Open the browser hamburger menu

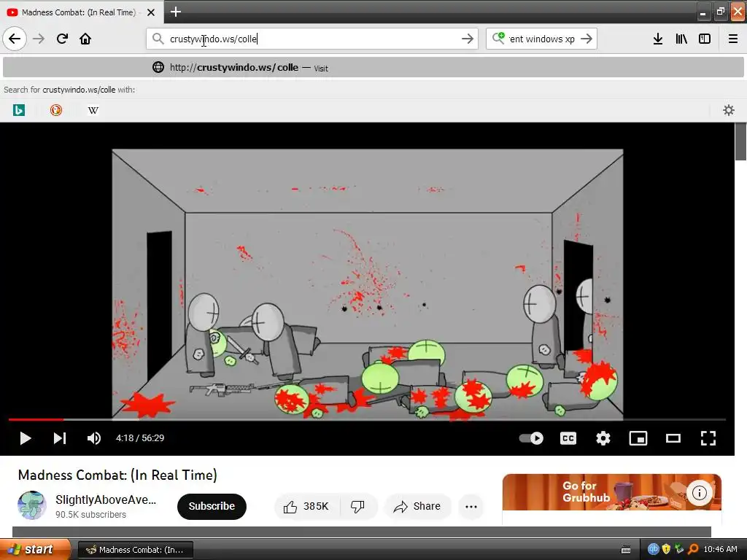tap(732, 39)
